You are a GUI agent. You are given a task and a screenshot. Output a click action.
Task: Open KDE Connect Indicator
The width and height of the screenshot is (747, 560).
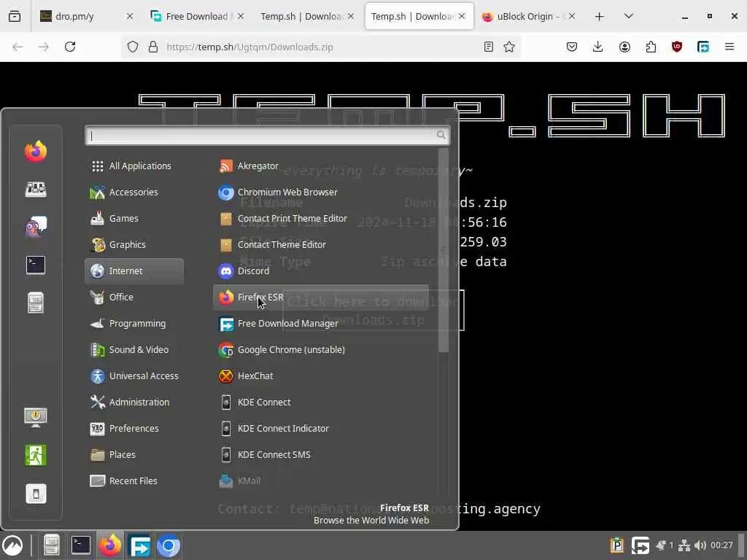321,428
